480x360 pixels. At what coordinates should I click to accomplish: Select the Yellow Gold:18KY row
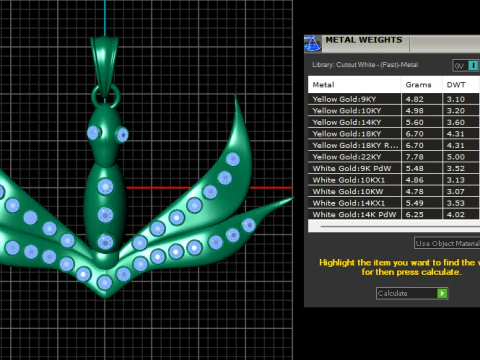click(x=394, y=134)
